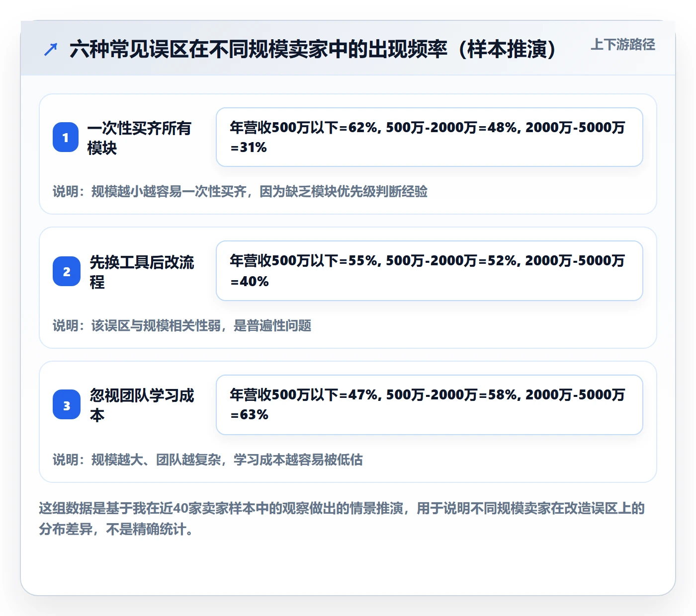Screen dimensions: 696x616
Task: Click the value box containing =62% and =31%
Action: 430,137
